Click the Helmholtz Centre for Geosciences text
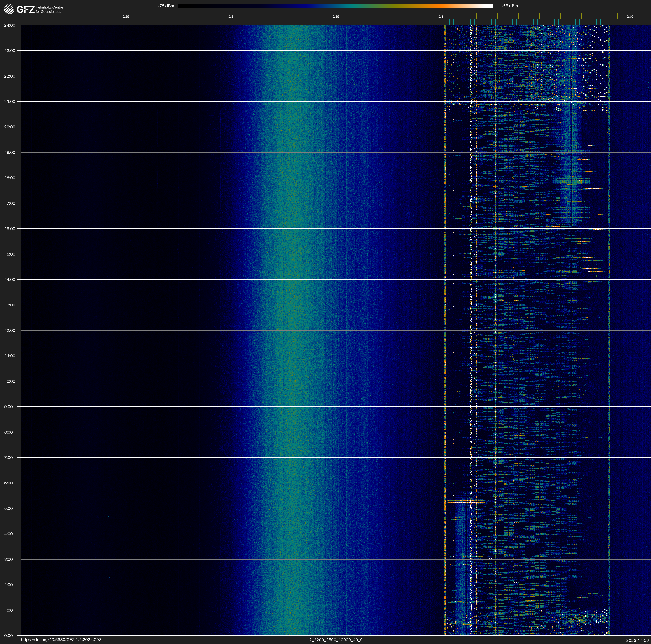The height and width of the screenshot is (644, 651). (x=49, y=9)
